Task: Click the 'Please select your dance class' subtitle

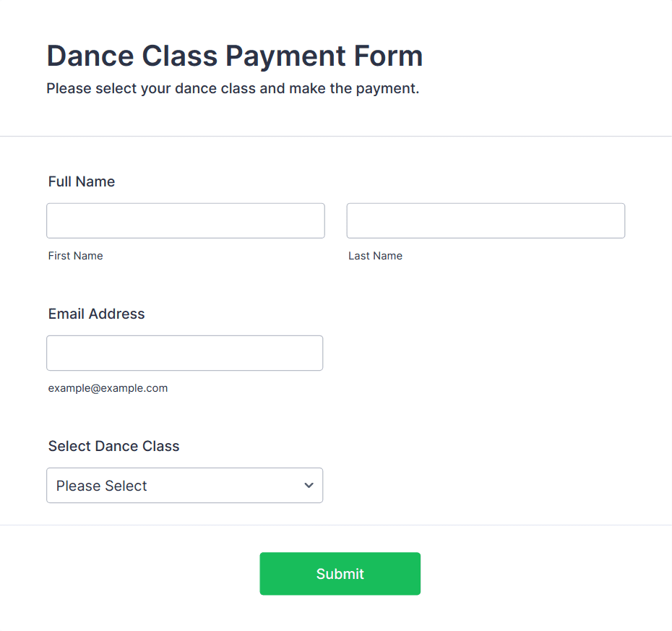Action: (x=233, y=88)
